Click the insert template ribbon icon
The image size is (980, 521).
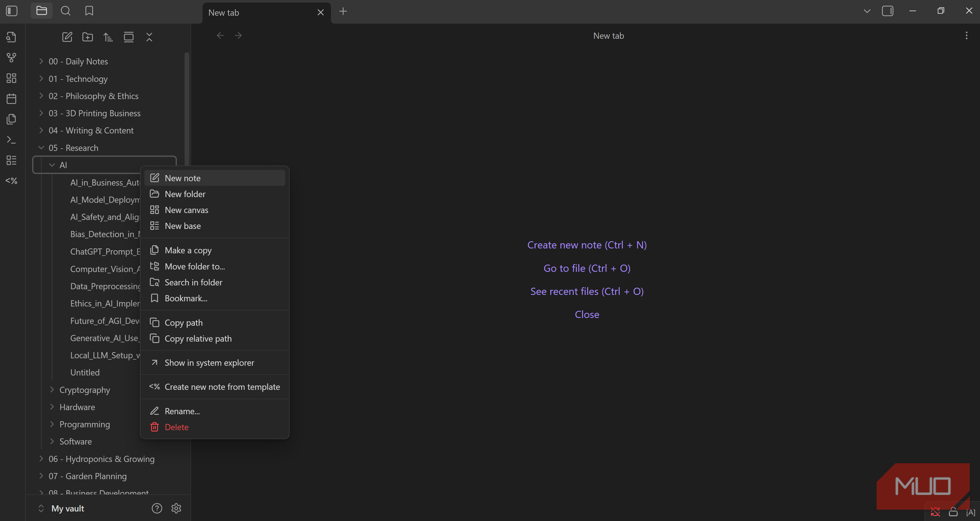pyautogui.click(x=11, y=119)
